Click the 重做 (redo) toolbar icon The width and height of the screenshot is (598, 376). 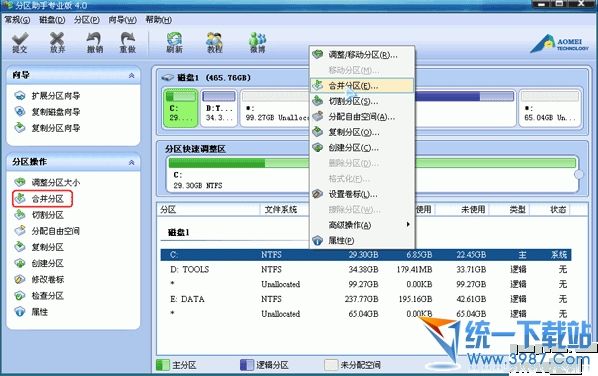point(128,42)
